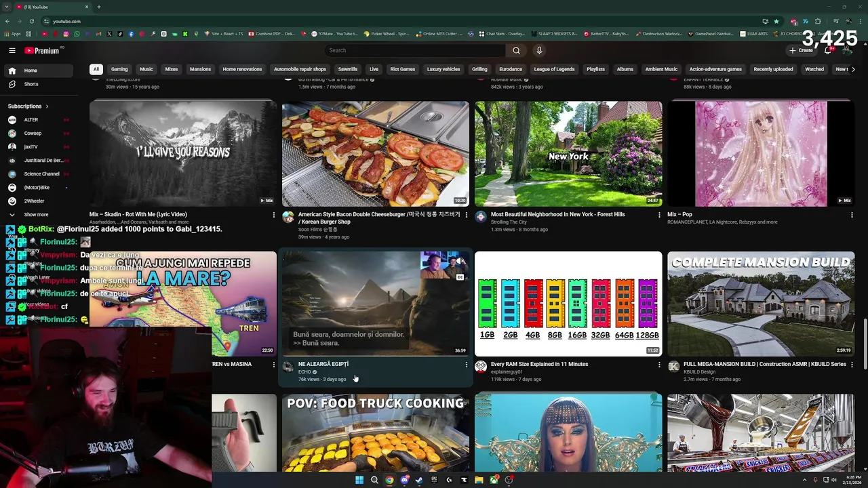
Task: Open the 2Wheeler subscription channel
Action: click(x=38, y=201)
